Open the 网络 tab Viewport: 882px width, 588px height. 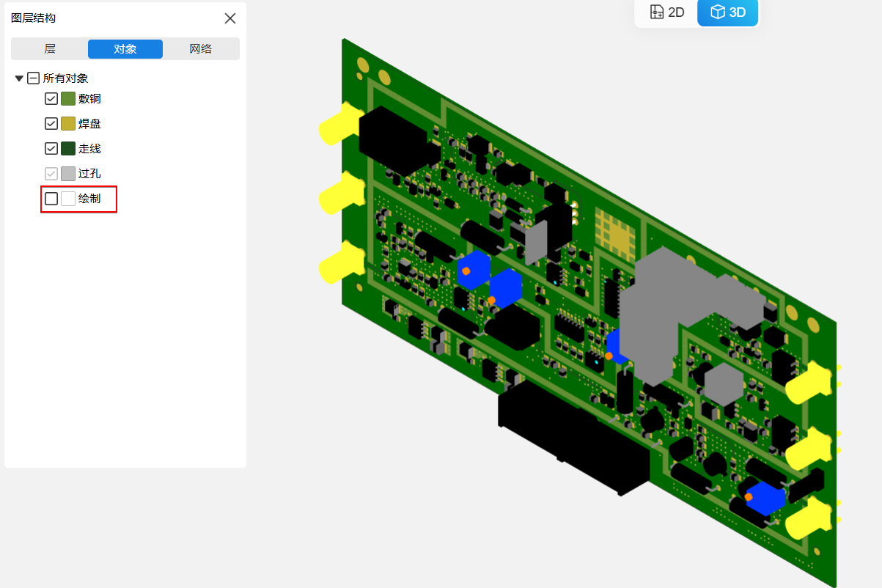201,49
